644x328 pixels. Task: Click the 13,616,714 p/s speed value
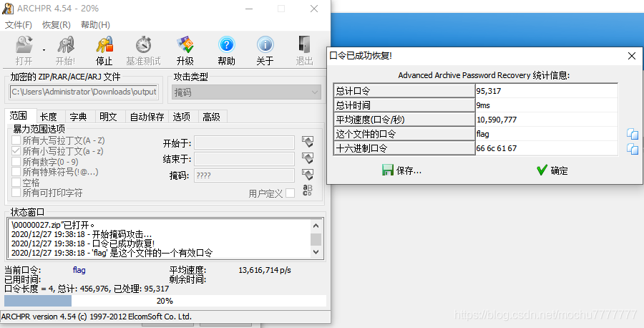265,270
